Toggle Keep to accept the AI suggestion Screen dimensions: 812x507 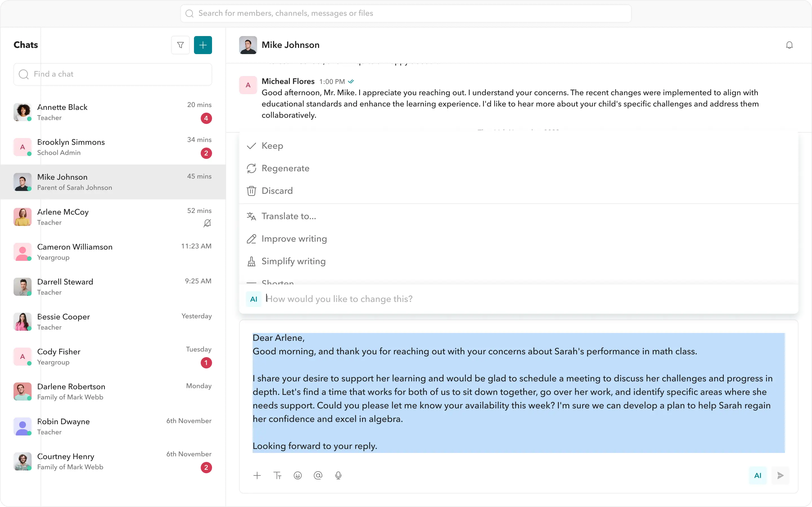(272, 146)
